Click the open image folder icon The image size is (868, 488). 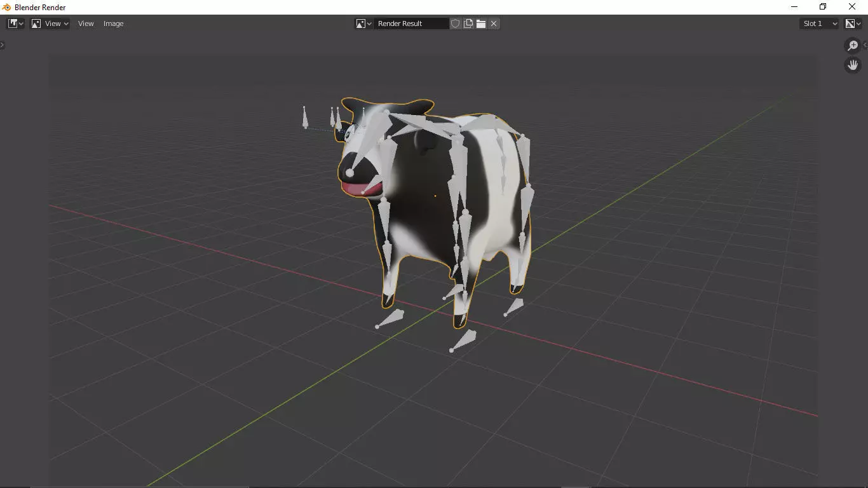pyautogui.click(x=481, y=24)
